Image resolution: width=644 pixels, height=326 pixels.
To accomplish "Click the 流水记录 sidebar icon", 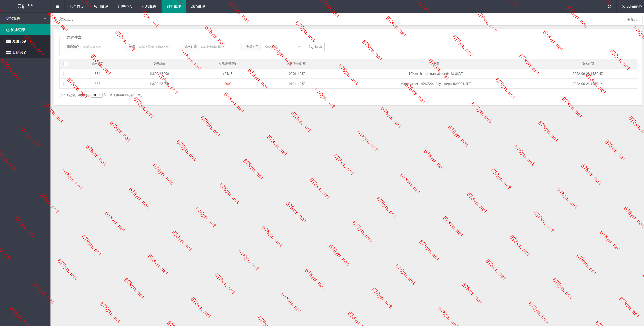I will point(8,30).
